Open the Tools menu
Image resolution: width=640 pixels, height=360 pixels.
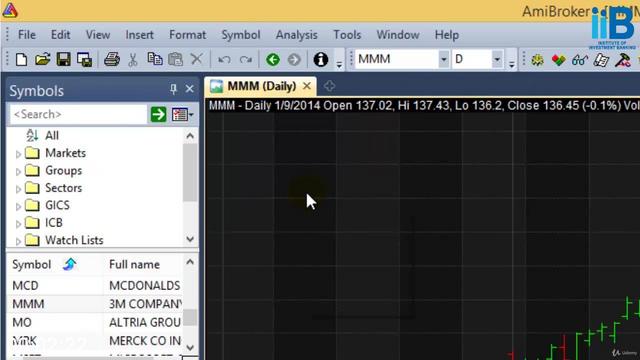click(x=347, y=35)
